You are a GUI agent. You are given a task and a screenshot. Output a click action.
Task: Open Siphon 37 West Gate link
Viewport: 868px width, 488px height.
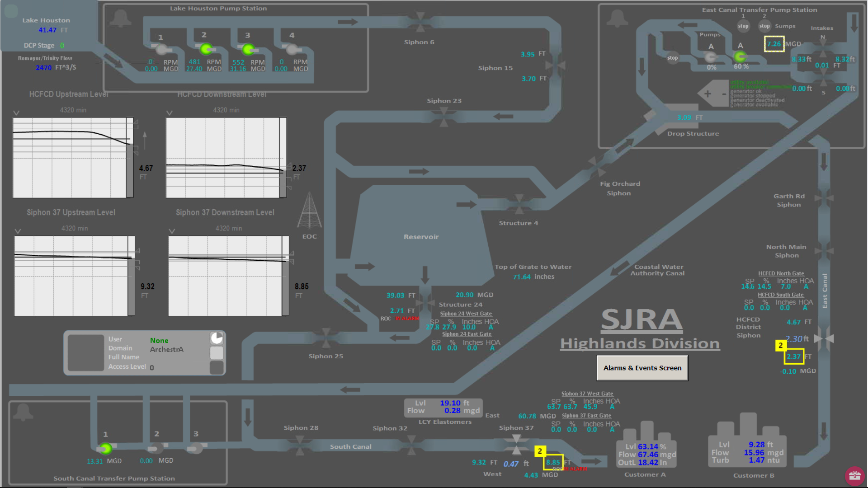click(587, 394)
